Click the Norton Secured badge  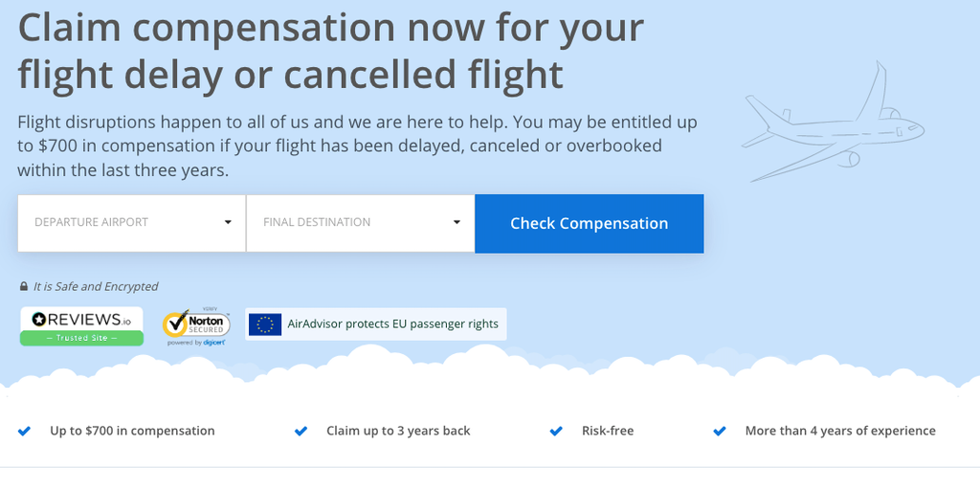[x=195, y=326]
